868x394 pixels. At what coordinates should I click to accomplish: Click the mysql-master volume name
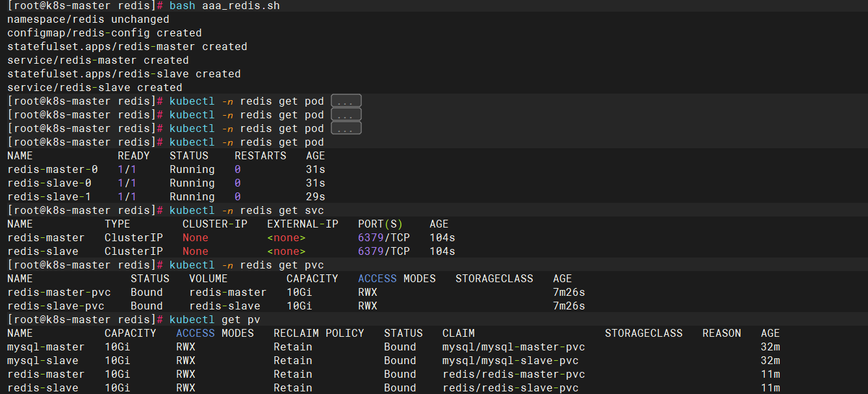pyautogui.click(x=46, y=347)
